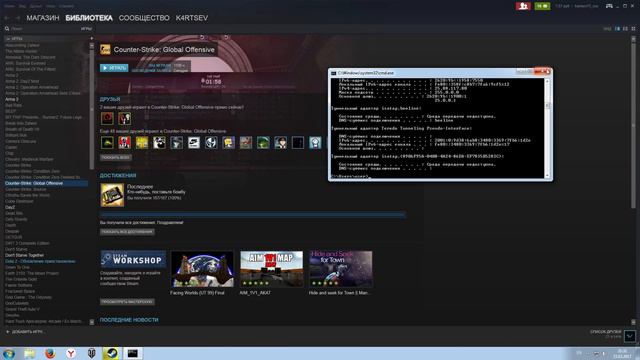This screenshot has height=360, width=640.
Task: Open the Steam menu in the menu bar
Action: tap(9, 6)
